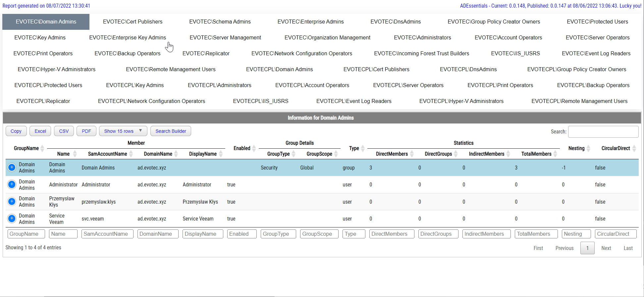Click the main Search input field
644x297 pixels.
point(603,132)
